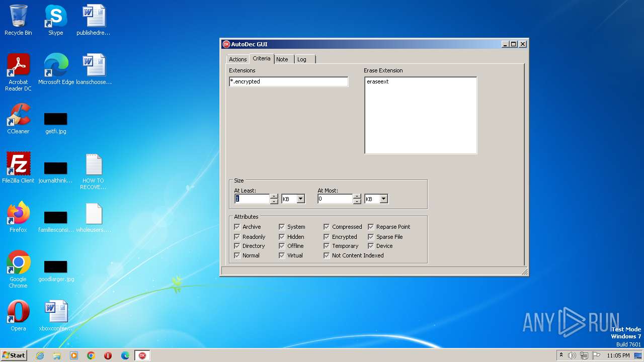Decrease the At Least size value
The height and width of the screenshot is (362, 644).
click(274, 201)
